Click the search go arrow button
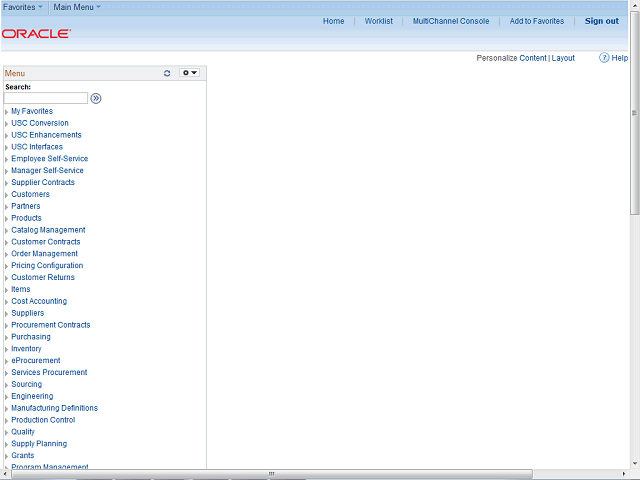Screen dimensions: 640x480 click(96, 98)
